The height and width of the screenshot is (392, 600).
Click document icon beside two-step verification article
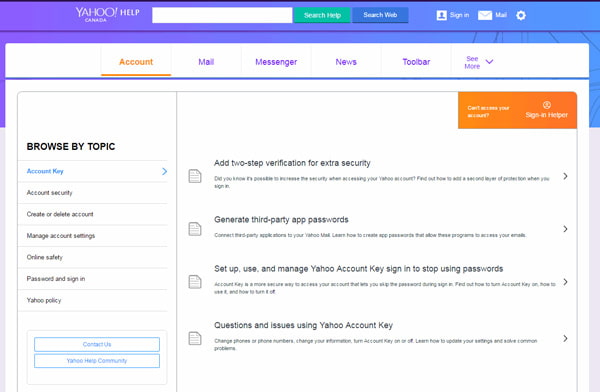coord(195,176)
